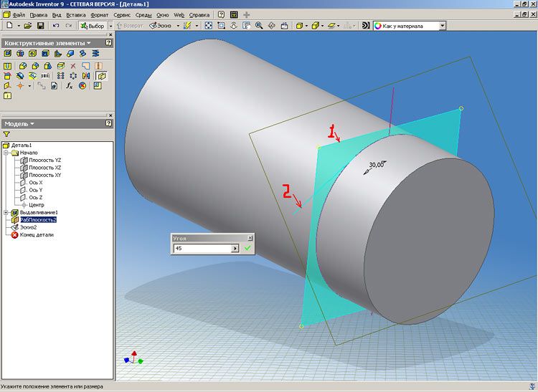The image size is (538, 392).
Task: Select the Sweep feature tool
Action: click(82, 54)
